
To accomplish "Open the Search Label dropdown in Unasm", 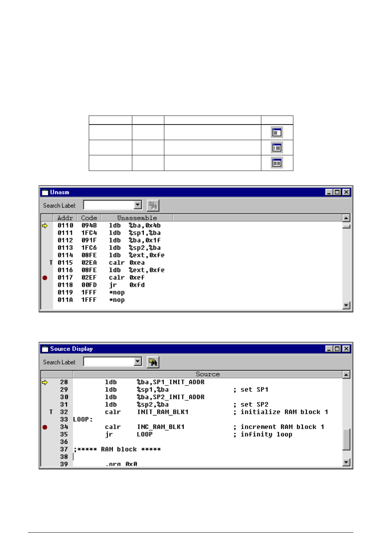I will [x=138, y=205].
